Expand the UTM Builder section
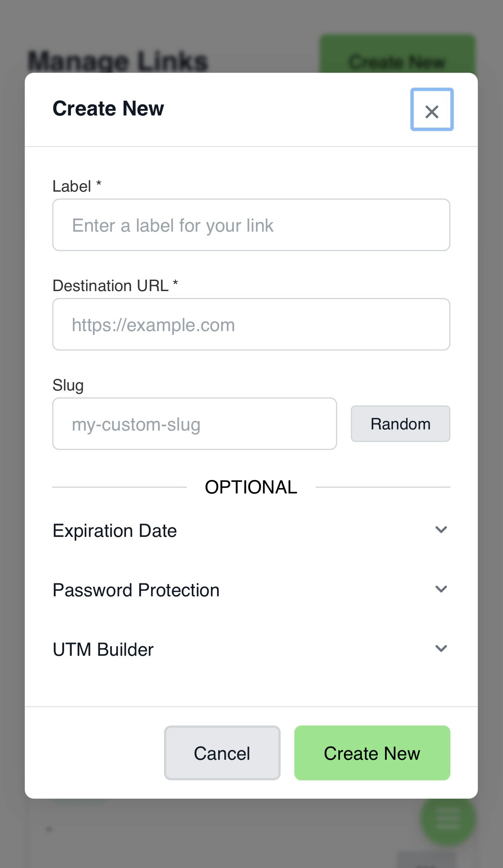The height and width of the screenshot is (868, 503). [x=251, y=649]
